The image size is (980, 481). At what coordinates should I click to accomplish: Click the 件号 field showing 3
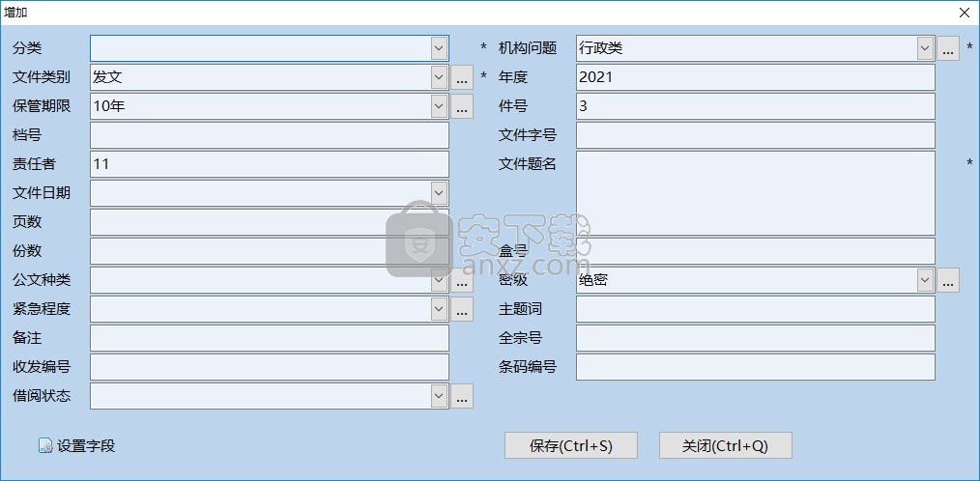(756, 106)
